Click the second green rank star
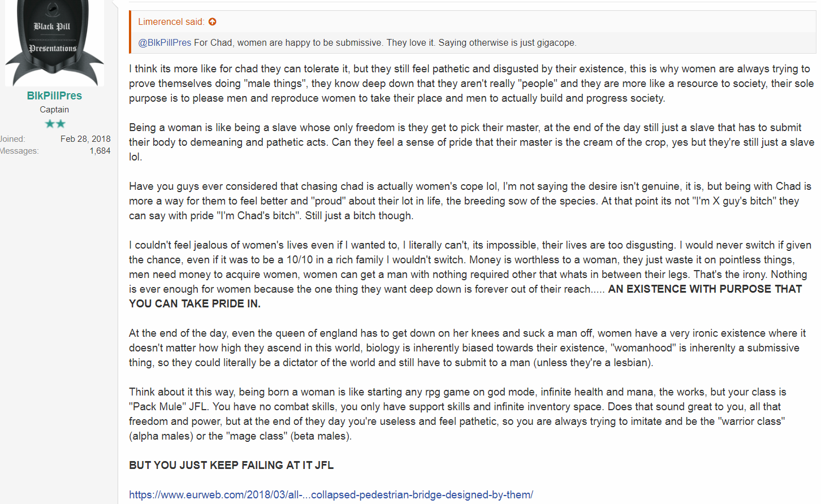821x504 pixels. (x=61, y=124)
